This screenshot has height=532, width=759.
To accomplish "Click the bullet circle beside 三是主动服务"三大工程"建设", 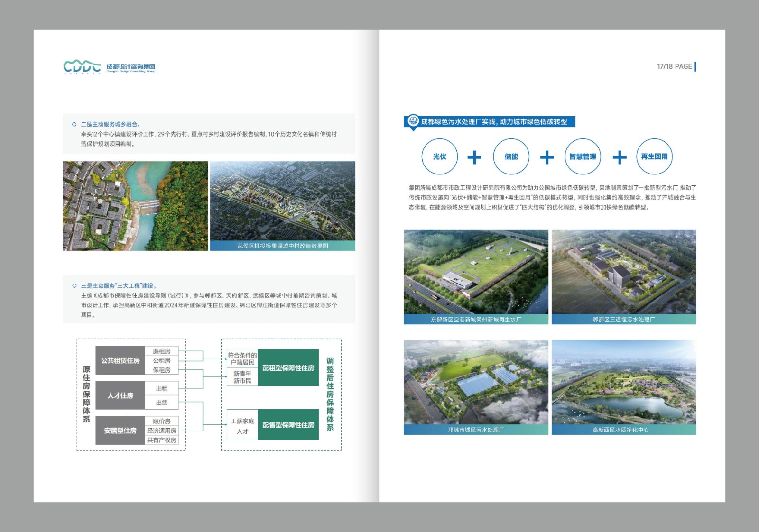I will [74, 286].
